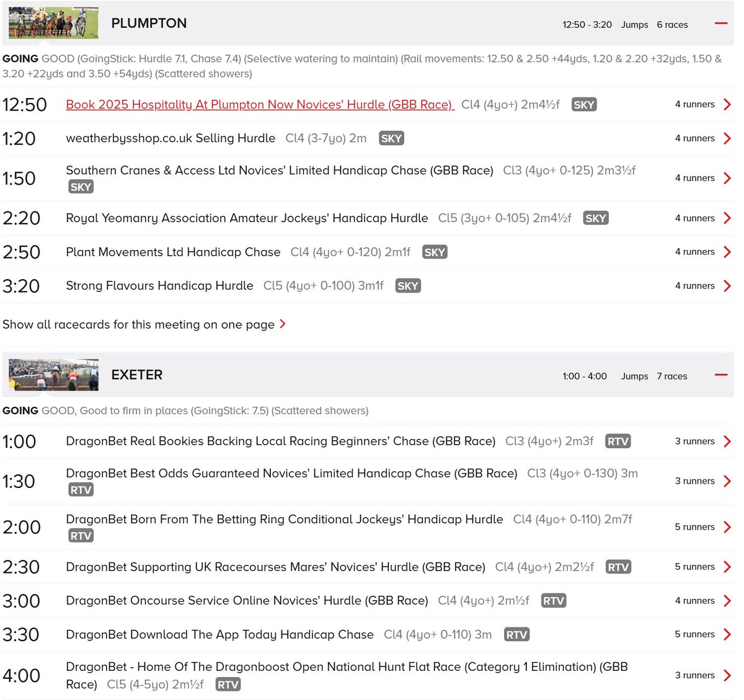
Task: Open Strong Flavours Handicap Hurdle racecard
Action: point(159,286)
